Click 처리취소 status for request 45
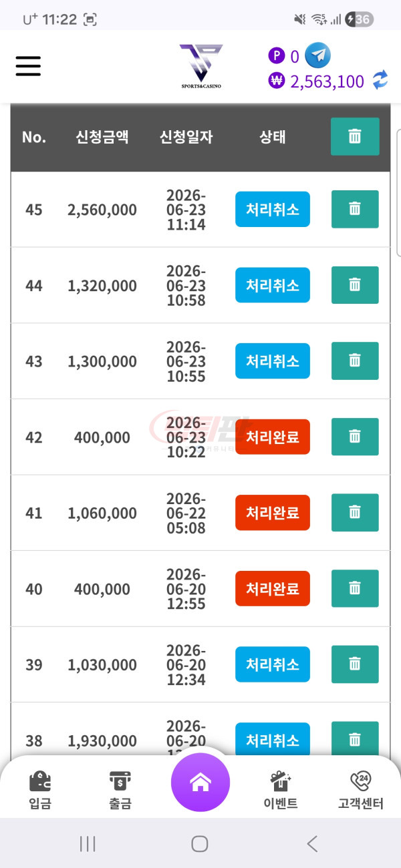This screenshot has height=868, width=401. pyautogui.click(x=273, y=210)
